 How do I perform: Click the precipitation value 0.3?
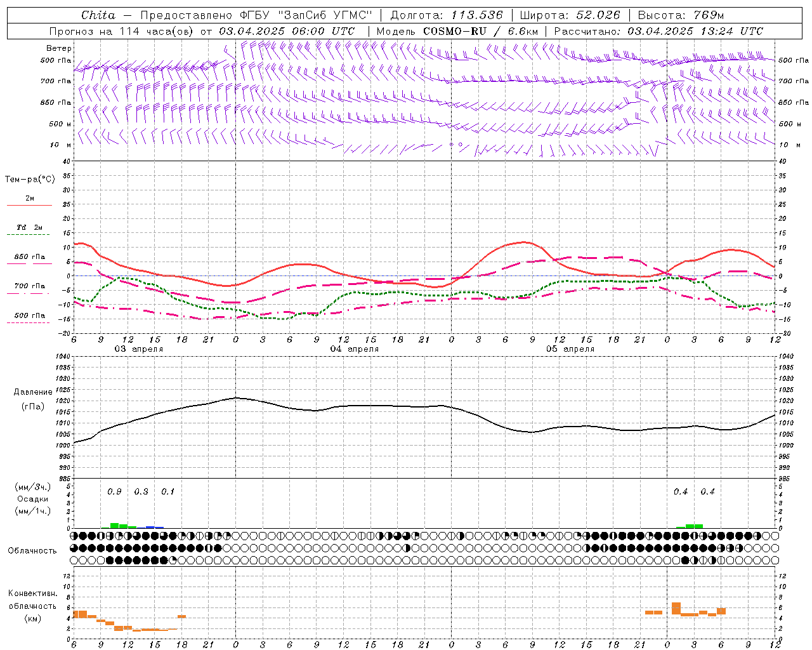point(141,492)
